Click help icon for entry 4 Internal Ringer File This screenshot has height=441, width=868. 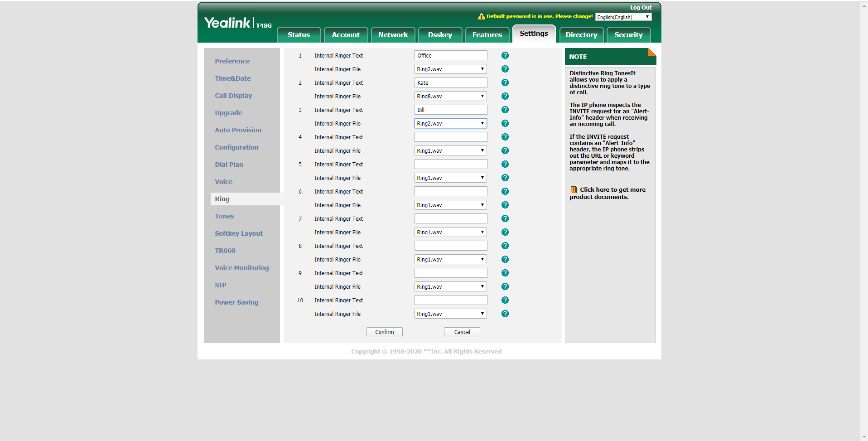click(x=505, y=150)
